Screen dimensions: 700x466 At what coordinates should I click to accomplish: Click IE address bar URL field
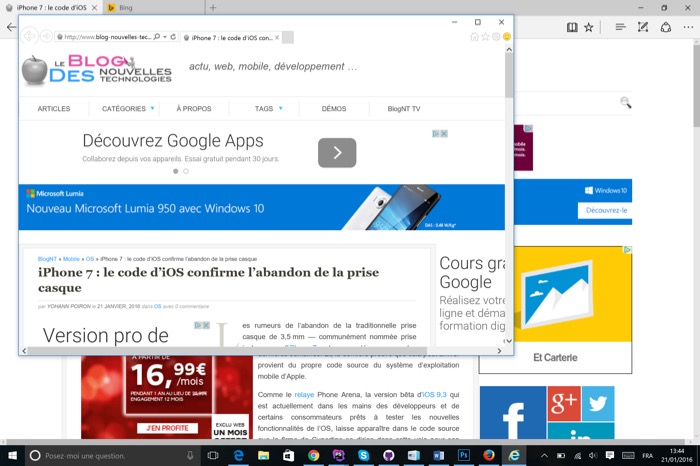point(107,37)
